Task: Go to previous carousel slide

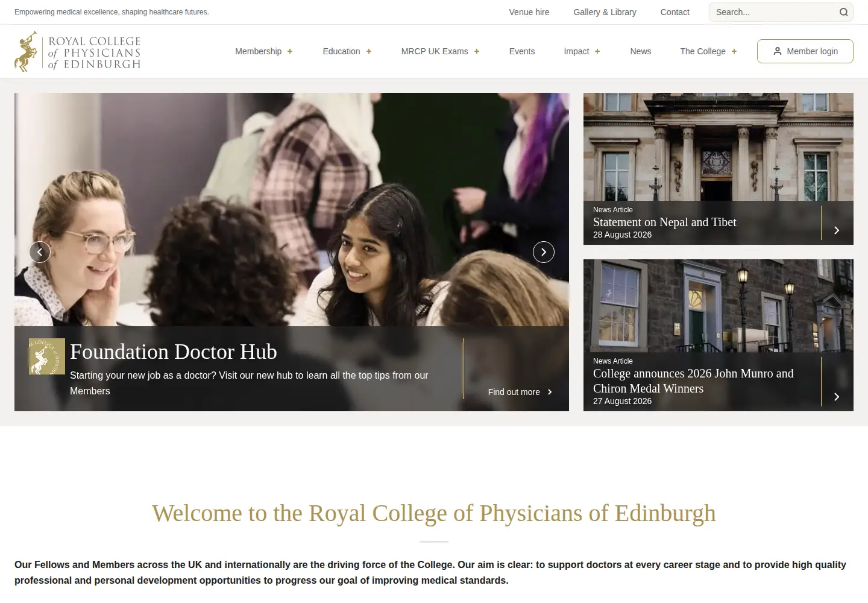Action: pos(40,252)
